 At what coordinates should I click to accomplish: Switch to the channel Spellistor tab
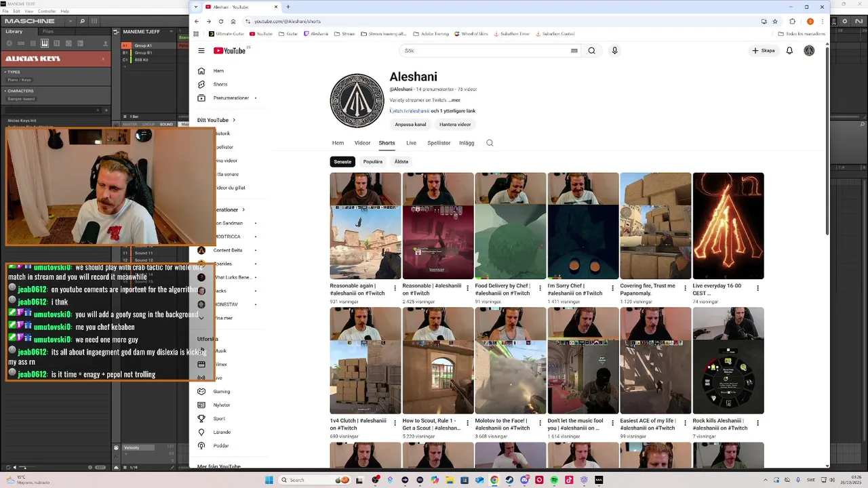tap(439, 143)
